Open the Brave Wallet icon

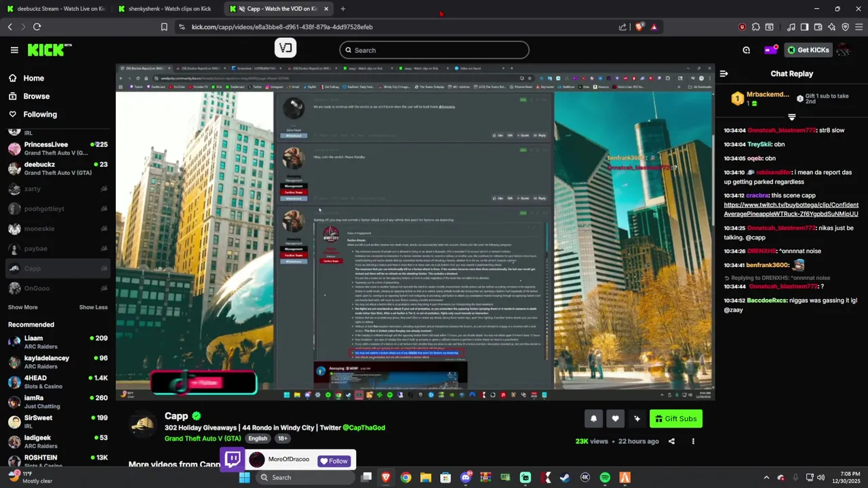tap(818, 27)
